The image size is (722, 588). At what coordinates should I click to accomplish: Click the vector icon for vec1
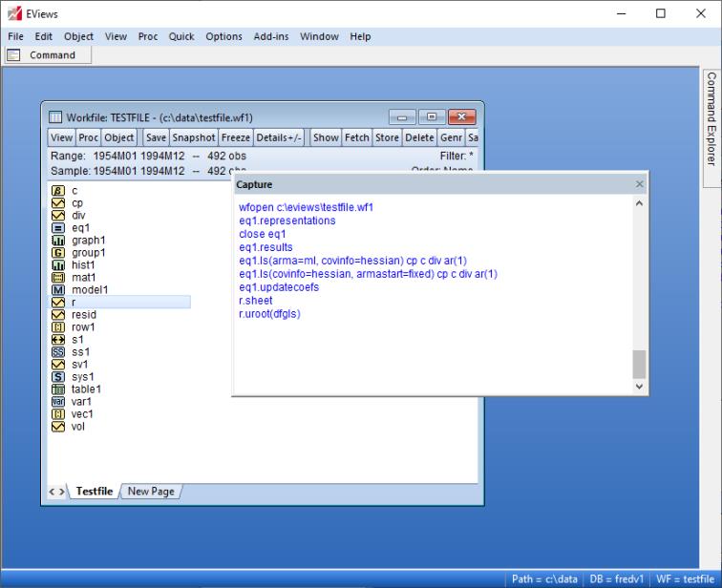pyautogui.click(x=58, y=414)
